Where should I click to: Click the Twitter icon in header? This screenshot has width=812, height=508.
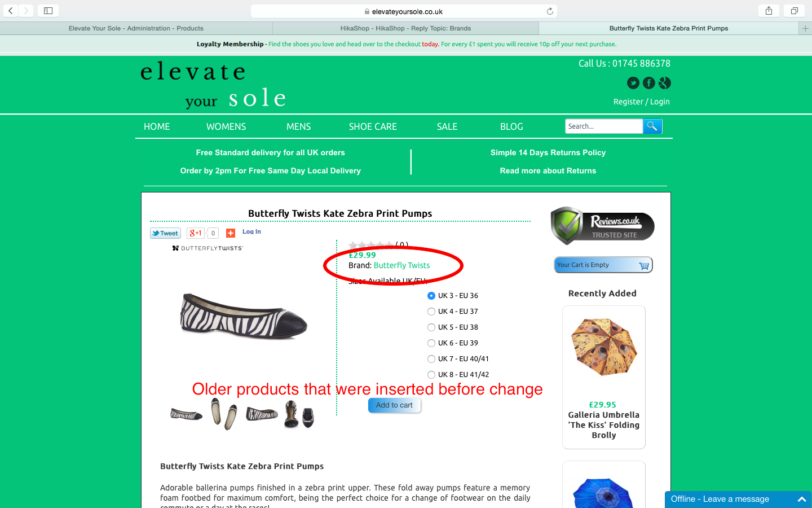(x=633, y=83)
